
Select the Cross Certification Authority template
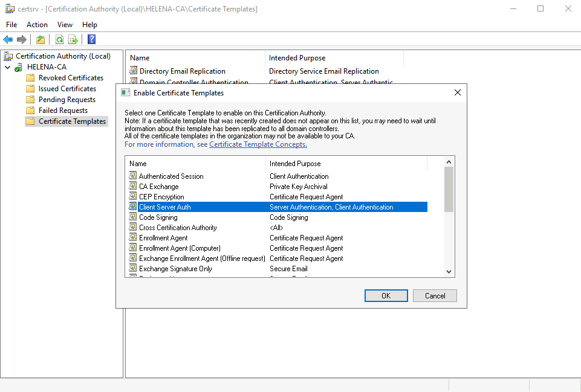178,228
